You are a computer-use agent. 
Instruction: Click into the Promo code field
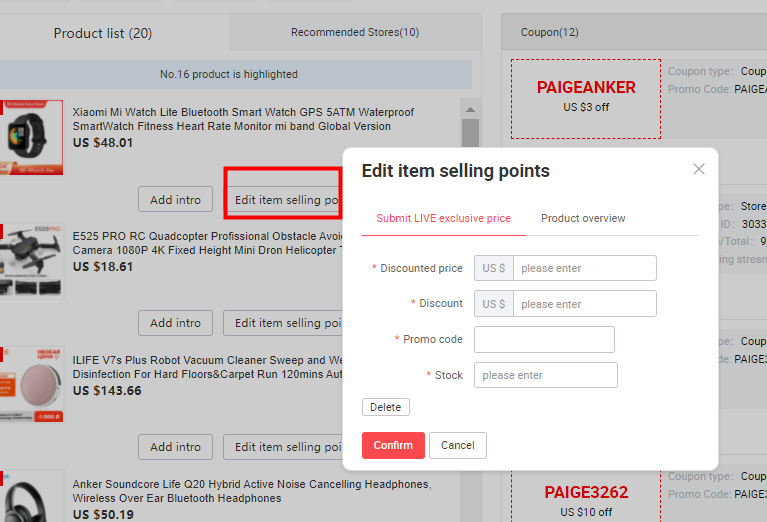click(544, 340)
